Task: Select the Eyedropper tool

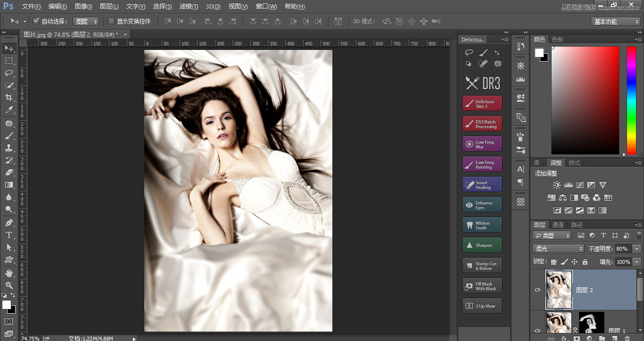Action: click(9, 110)
